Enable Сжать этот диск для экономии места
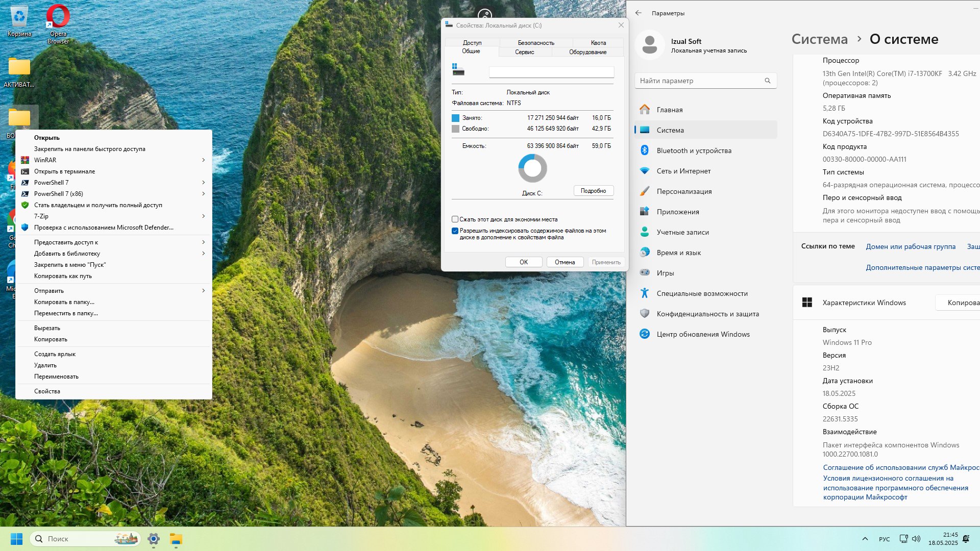 455,219
